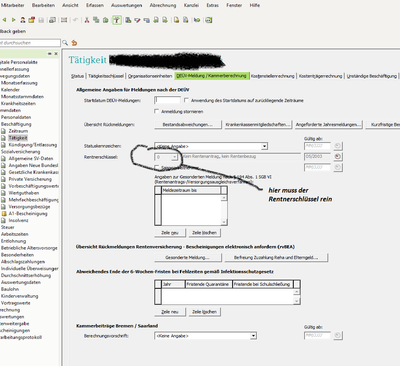Image resolution: width=400 pixels, height=366 pixels.
Task: Open the Statuskennzeichen dropdown
Action: pyautogui.click(x=264, y=146)
